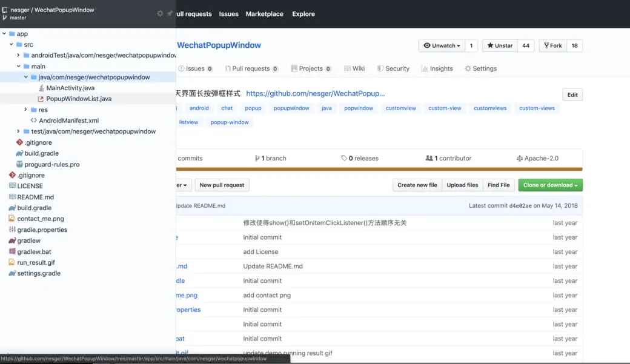
Task: Click the root .gitignore git icon
Action: point(12,175)
